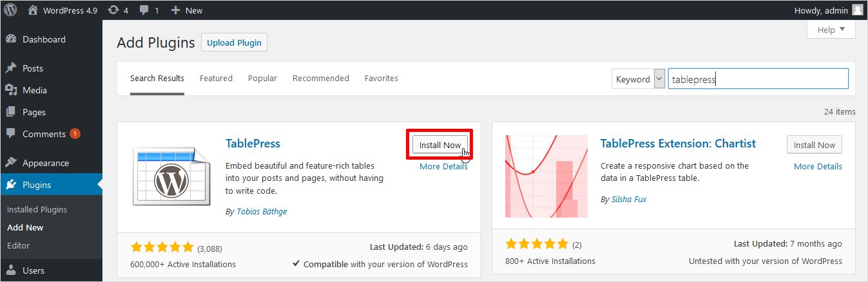Viewport: 868px width, 282px height.
Task: Click the admin user avatar
Action: coord(857,10)
